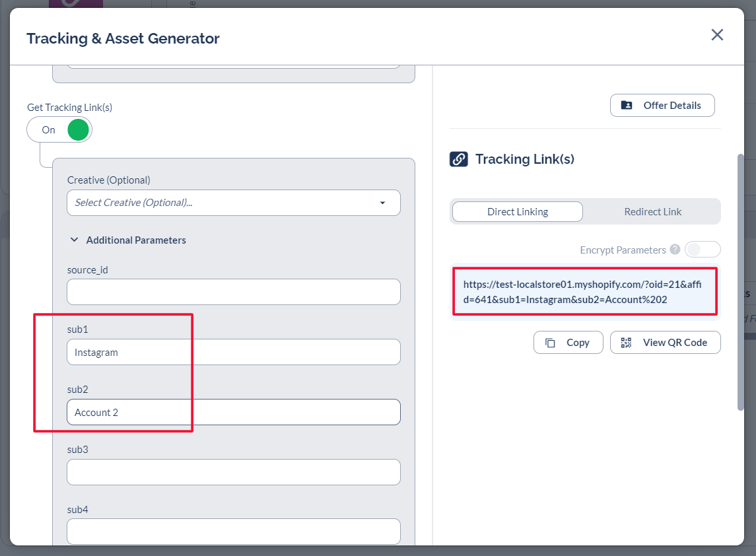756x556 pixels.
Task: Click the source_id input field
Action: [233, 292]
